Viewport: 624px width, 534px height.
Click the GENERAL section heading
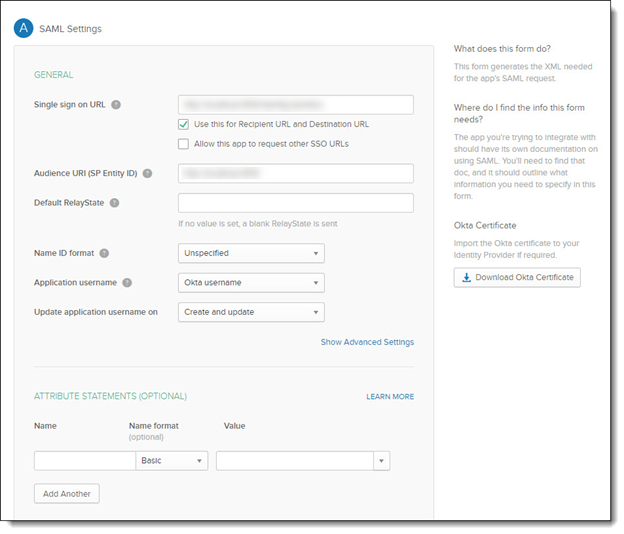coord(54,75)
